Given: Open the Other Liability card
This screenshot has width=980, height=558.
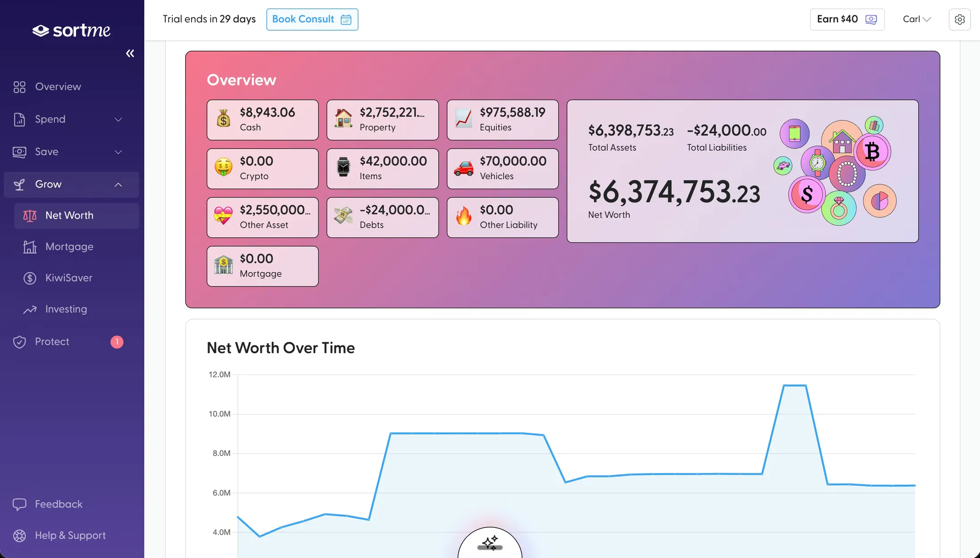Looking at the screenshot, I should 502,217.
